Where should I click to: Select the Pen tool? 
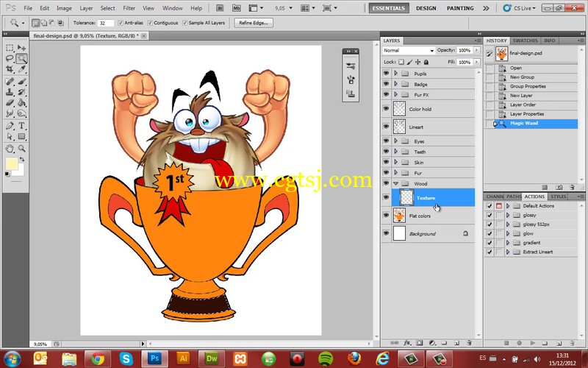[10, 126]
